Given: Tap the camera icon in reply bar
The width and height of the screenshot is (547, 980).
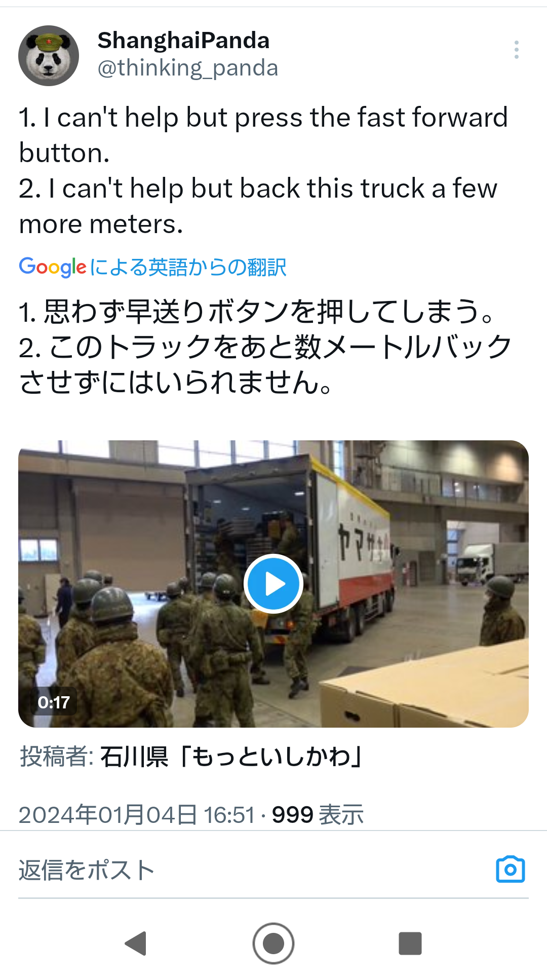Looking at the screenshot, I should 510,870.
